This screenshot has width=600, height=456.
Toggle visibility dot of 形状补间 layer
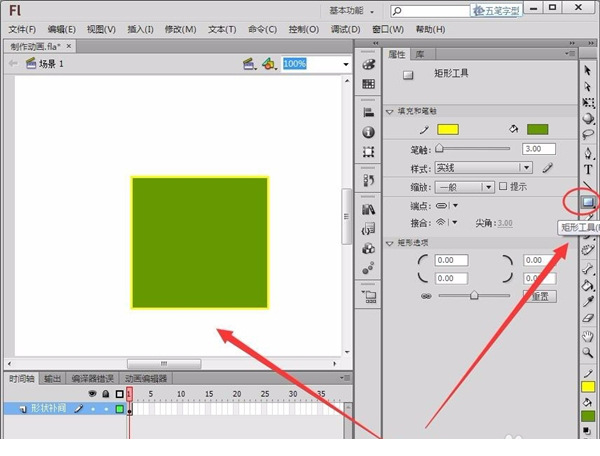(93, 409)
